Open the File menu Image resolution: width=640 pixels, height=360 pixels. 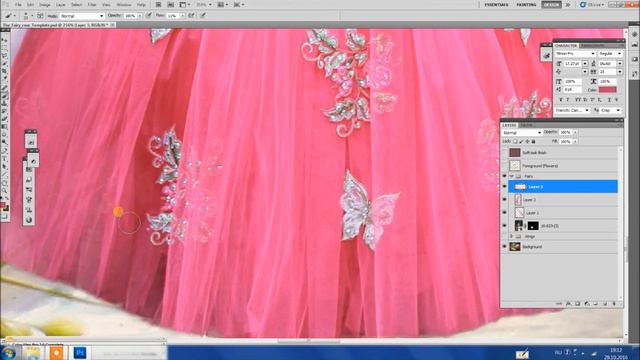click(18, 5)
